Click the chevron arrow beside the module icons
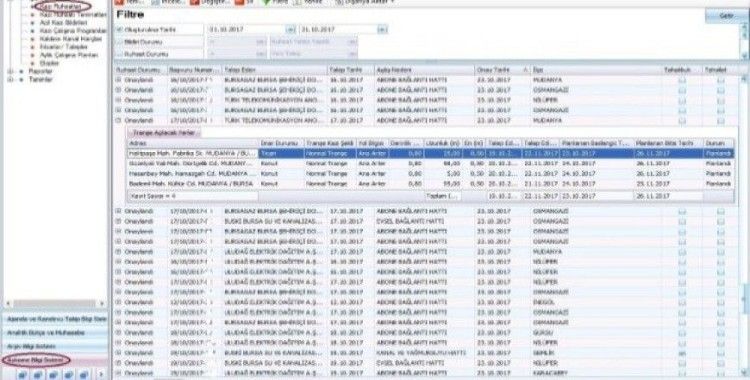This screenshot has width=750, height=380. (101, 375)
